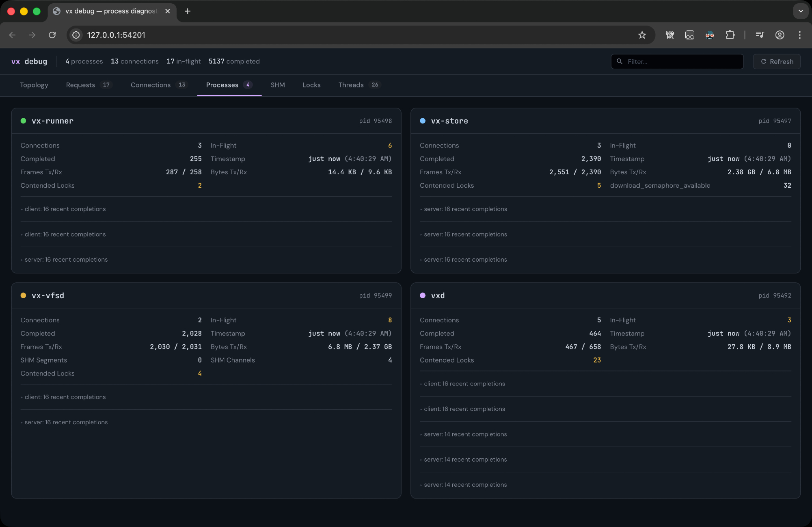Click the incognito-glasses extension icon

click(710, 35)
